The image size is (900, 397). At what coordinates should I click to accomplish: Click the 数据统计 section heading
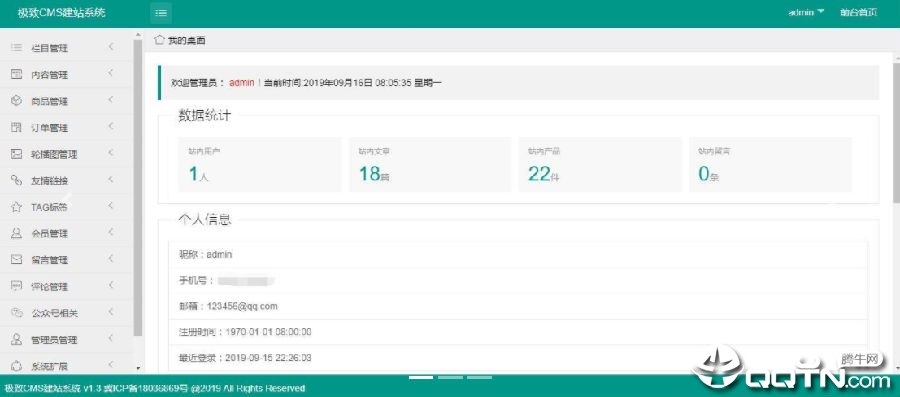point(204,115)
